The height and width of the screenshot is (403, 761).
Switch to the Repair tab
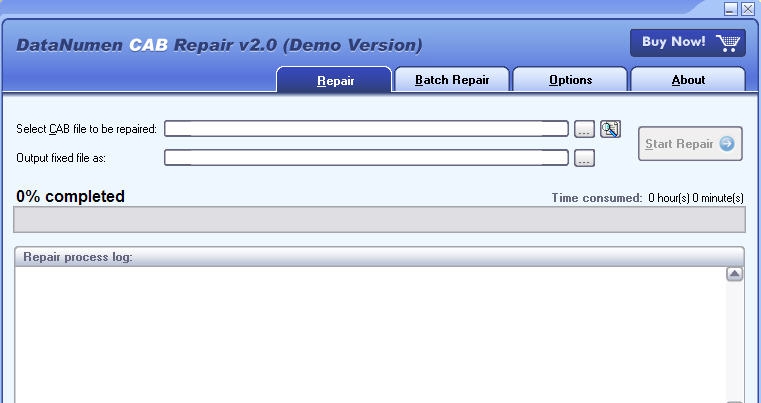click(334, 80)
